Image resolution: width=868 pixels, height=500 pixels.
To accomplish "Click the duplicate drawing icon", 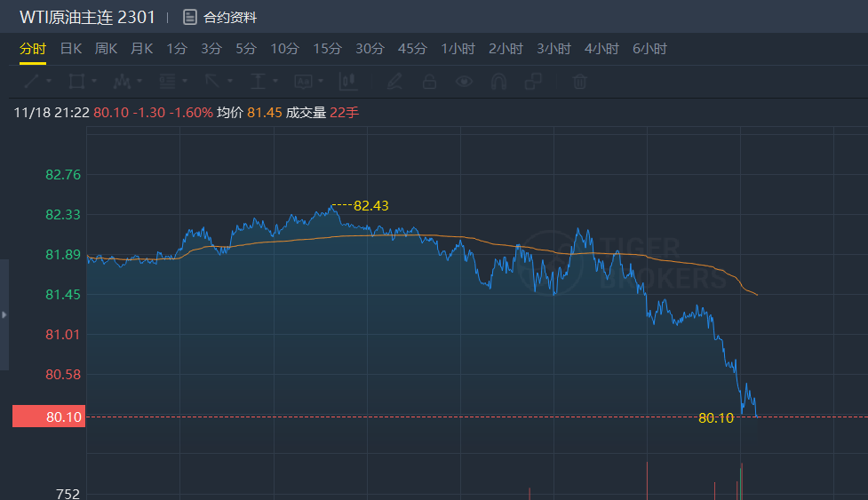I will [533, 82].
